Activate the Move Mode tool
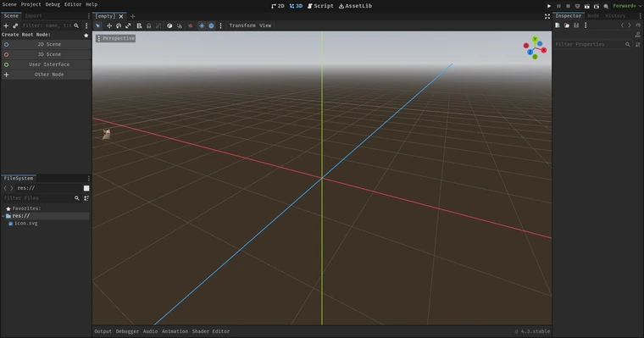The image size is (644, 338). pyautogui.click(x=108, y=25)
